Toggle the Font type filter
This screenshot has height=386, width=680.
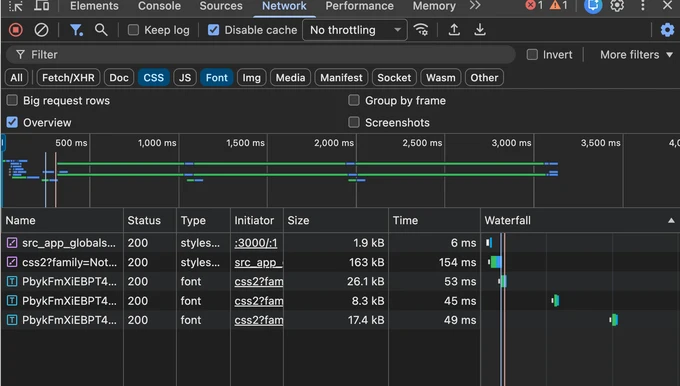(216, 78)
